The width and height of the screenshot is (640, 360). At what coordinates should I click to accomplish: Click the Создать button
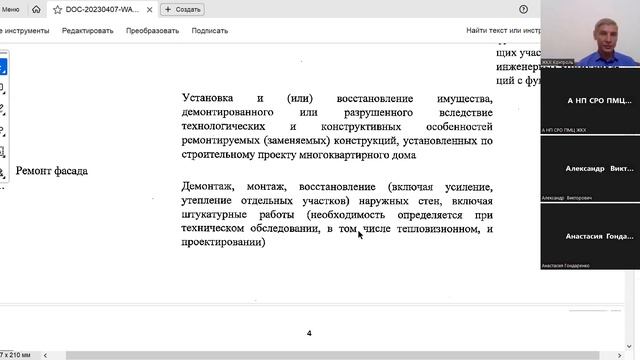(x=182, y=9)
